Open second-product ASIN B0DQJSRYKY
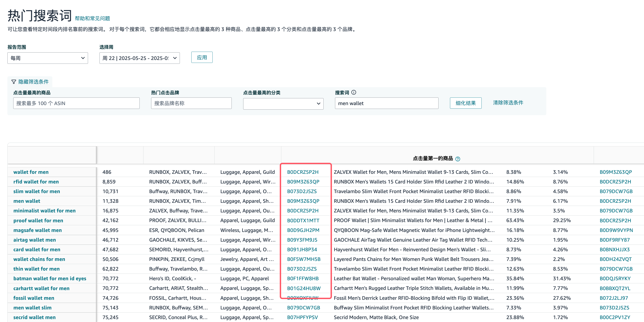The width and height of the screenshot is (644, 322). pos(615,278)
